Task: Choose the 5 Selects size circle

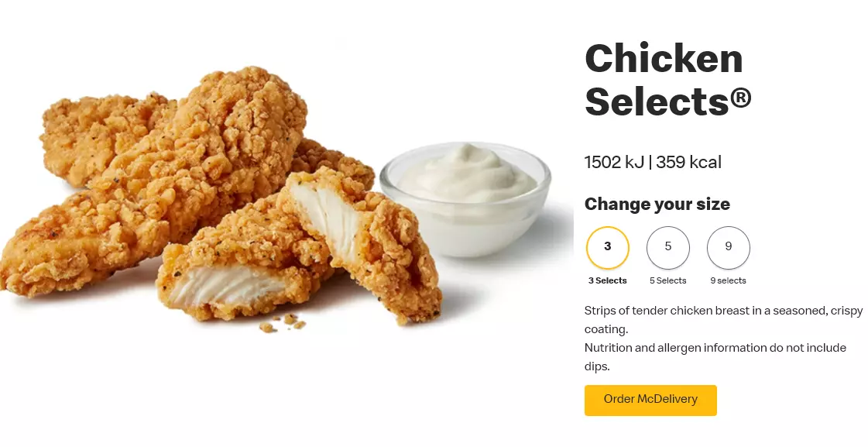Action: (667, 248)
